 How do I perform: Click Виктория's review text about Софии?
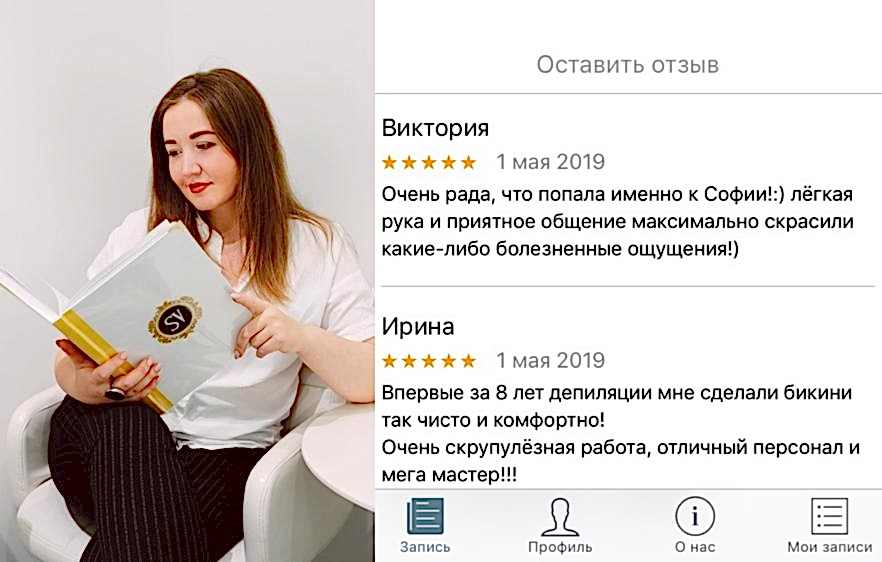(618, 222)
